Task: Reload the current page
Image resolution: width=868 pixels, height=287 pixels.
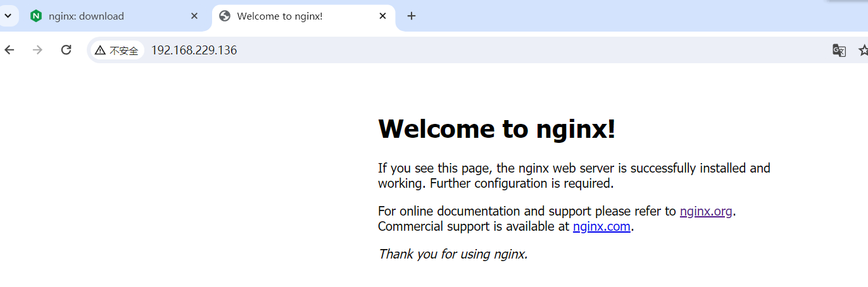Action: point(66,50)
